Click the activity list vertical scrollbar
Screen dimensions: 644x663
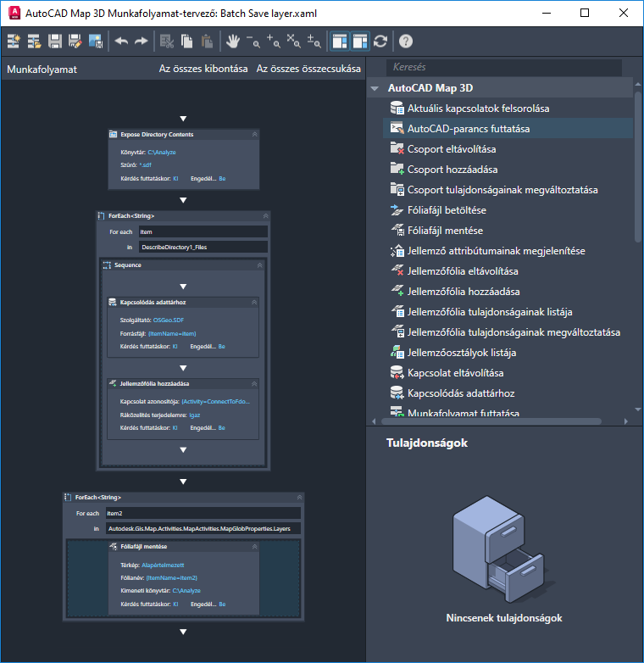(x=638, y=167)
